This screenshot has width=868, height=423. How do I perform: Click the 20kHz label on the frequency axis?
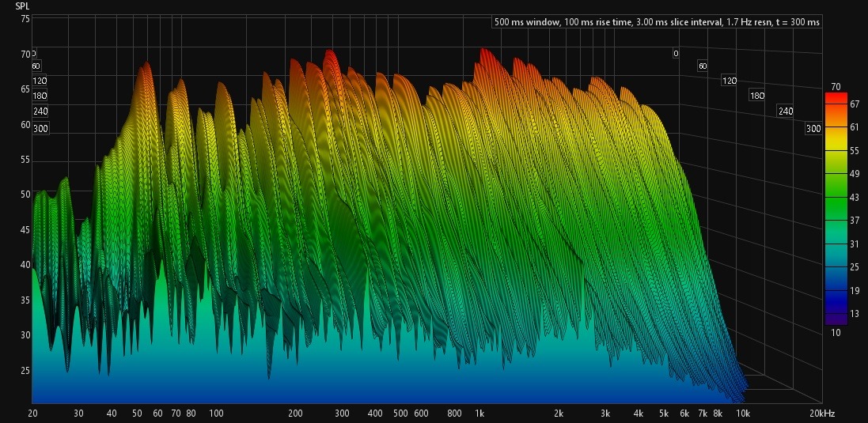821,414
